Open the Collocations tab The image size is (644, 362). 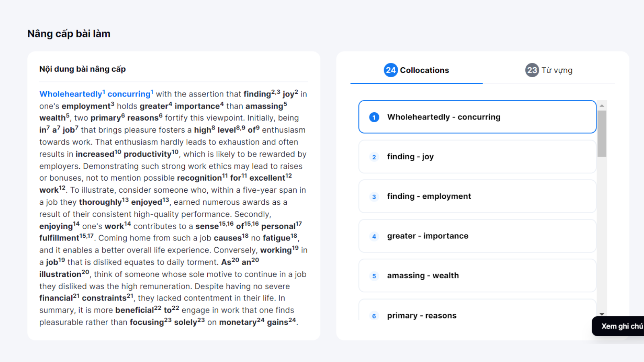pos(424,70)
